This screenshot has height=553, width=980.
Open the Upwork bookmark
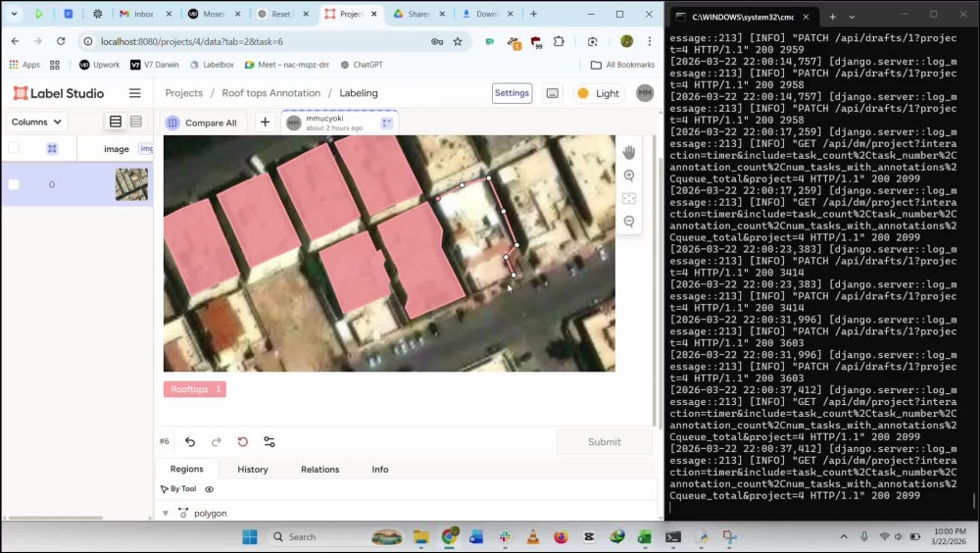[99, 65]
